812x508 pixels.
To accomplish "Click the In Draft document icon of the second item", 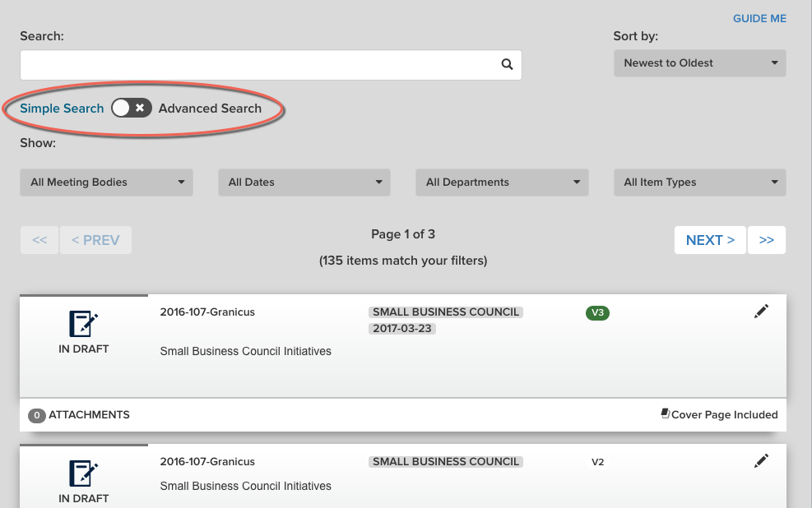I will click(x=84, y=473).
